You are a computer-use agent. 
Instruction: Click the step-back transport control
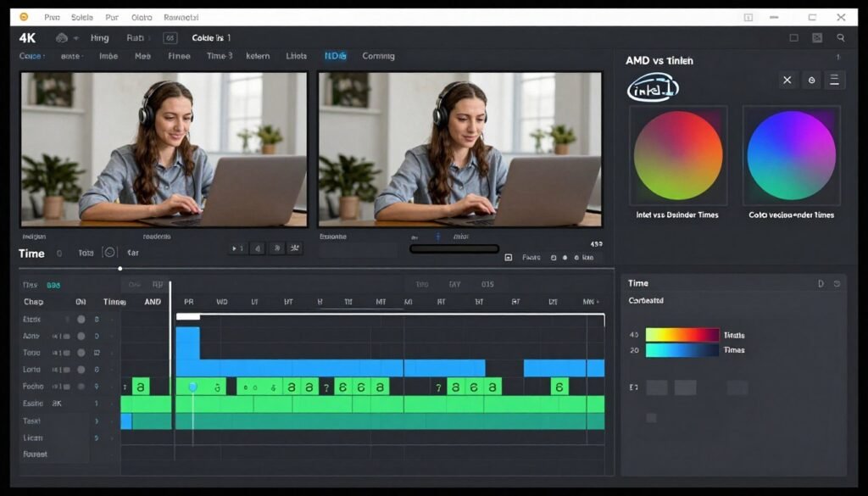[x=257, y=248]
